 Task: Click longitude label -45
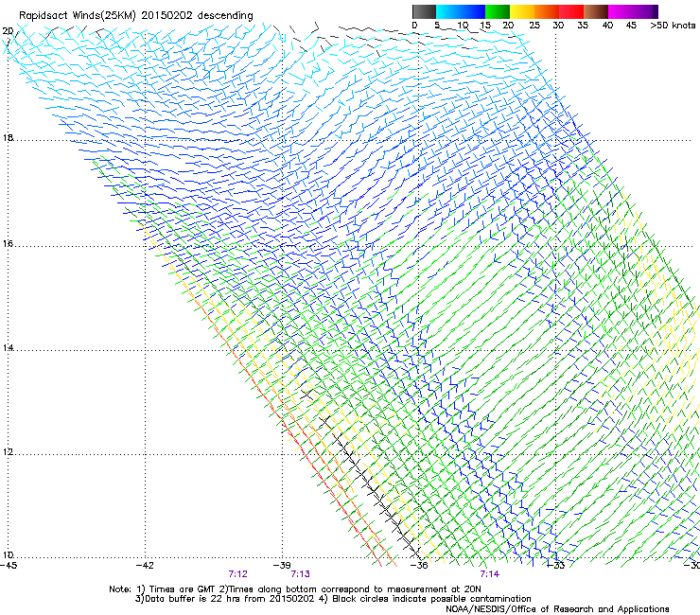pyautogui.click(x=9, y=566)
